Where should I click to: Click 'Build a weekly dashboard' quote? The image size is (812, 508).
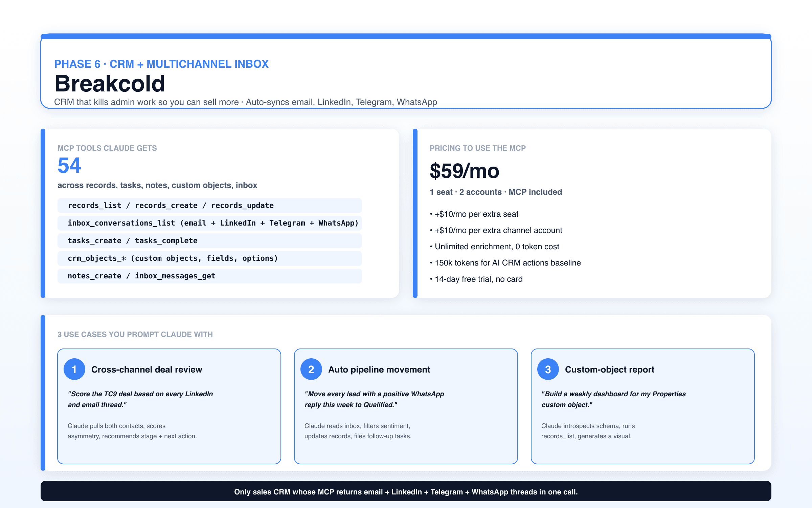point(613,399)
